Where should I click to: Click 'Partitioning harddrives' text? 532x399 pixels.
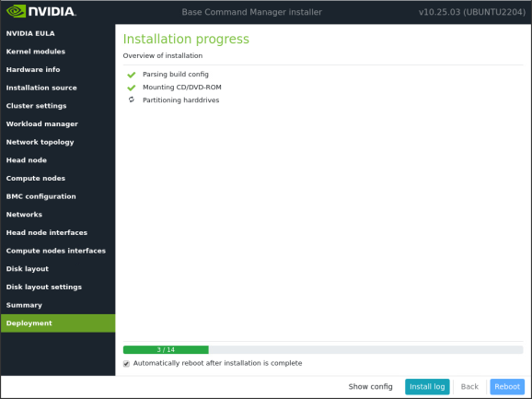point(180,100)
